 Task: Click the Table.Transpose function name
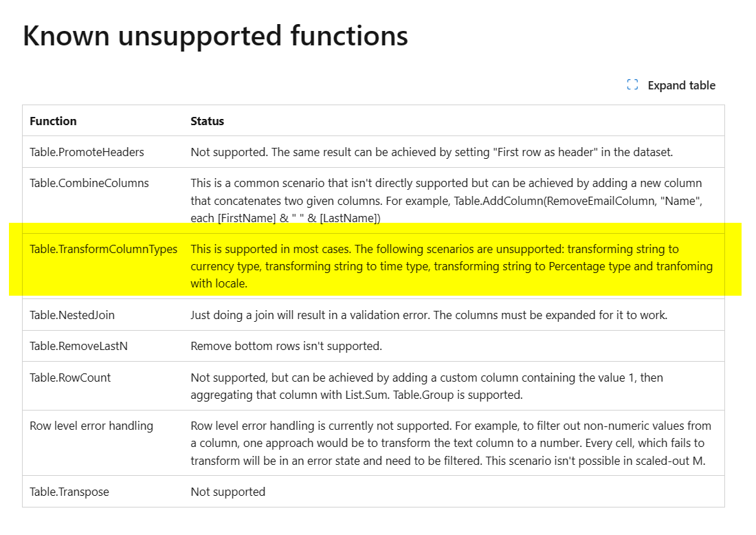pos(69,492)
